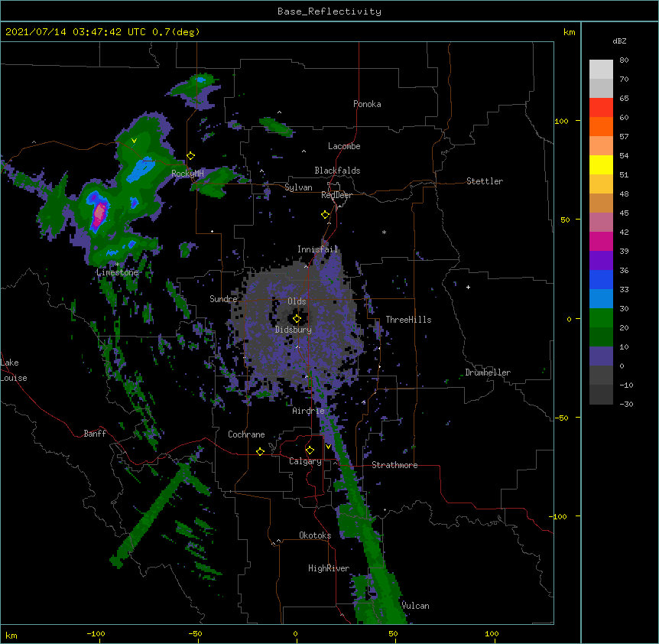Click the RockyMH label
This screenshot has width=659, height=644.
[187, 174]
